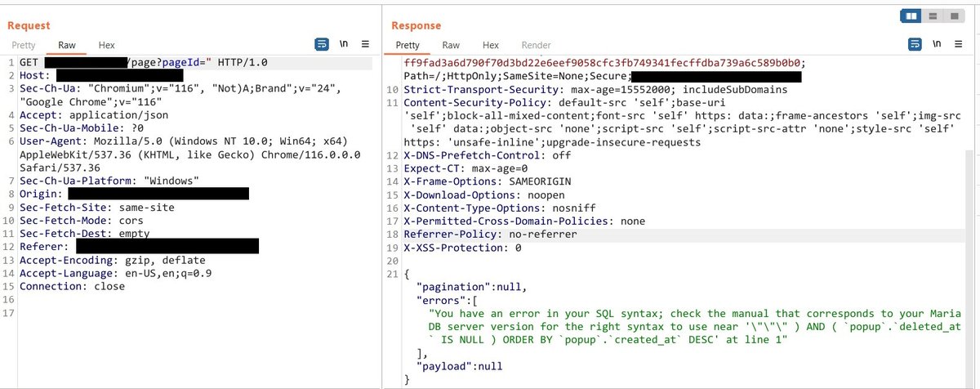This screenshot has width=980, height=389.
Task: Select combined tabbed layout icon
Action: [x=952, y=16]
